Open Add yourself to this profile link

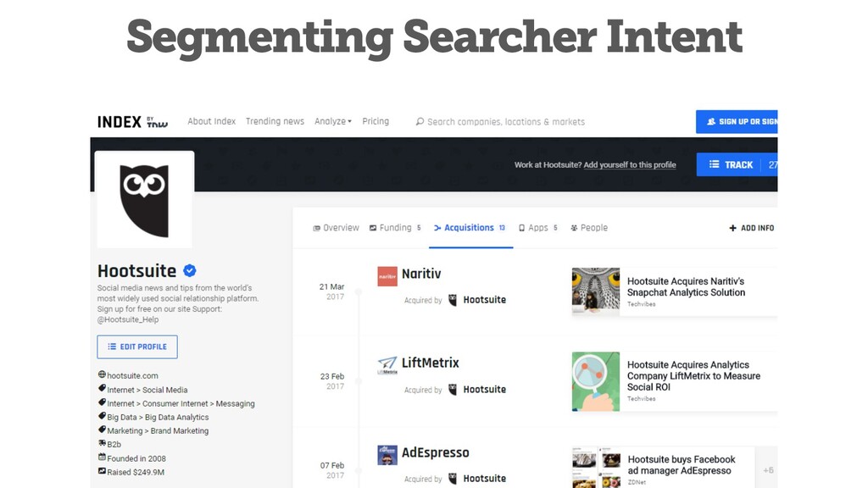point(630,165)
